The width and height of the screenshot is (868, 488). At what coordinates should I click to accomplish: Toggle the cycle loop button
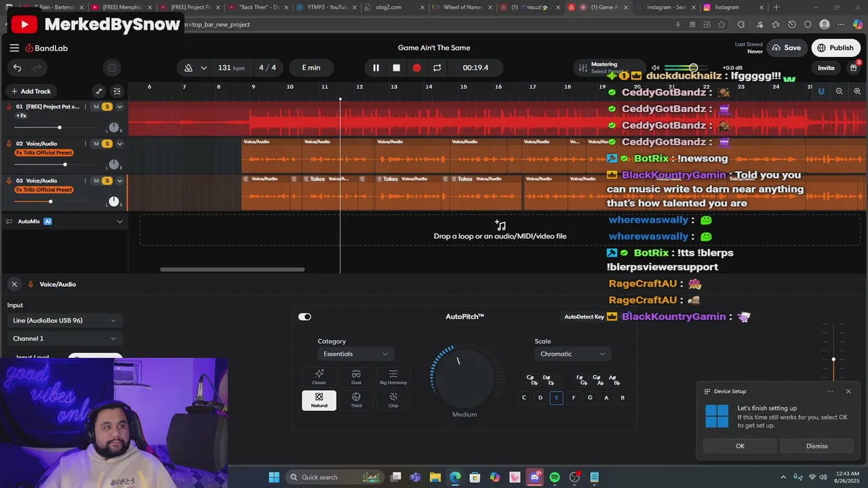click(437, 68)
